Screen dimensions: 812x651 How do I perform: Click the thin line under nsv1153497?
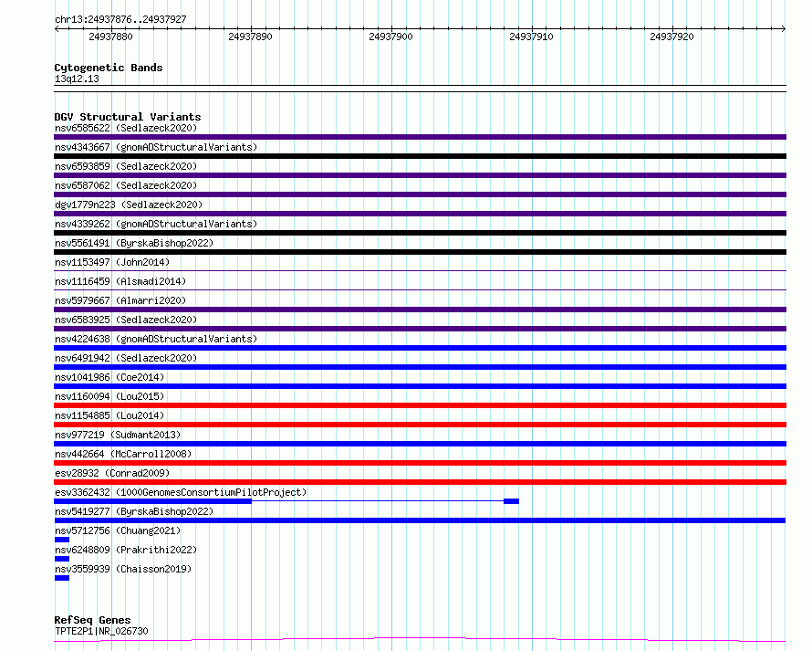(x=420, y=270)
